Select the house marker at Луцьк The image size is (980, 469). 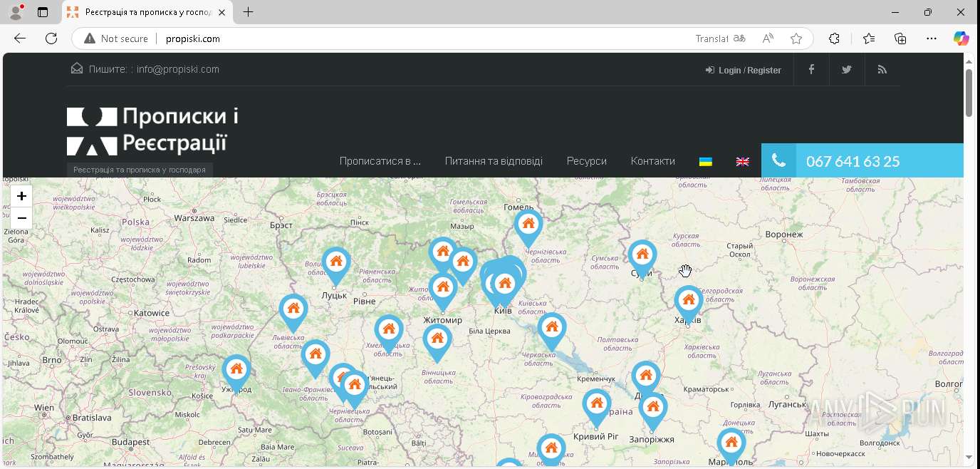(x=336, y=265)
